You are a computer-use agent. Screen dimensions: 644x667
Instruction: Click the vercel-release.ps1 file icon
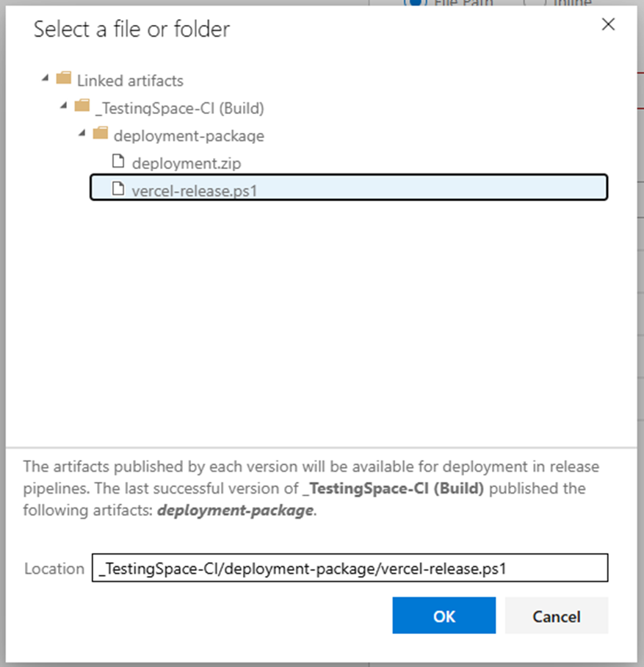117,189
